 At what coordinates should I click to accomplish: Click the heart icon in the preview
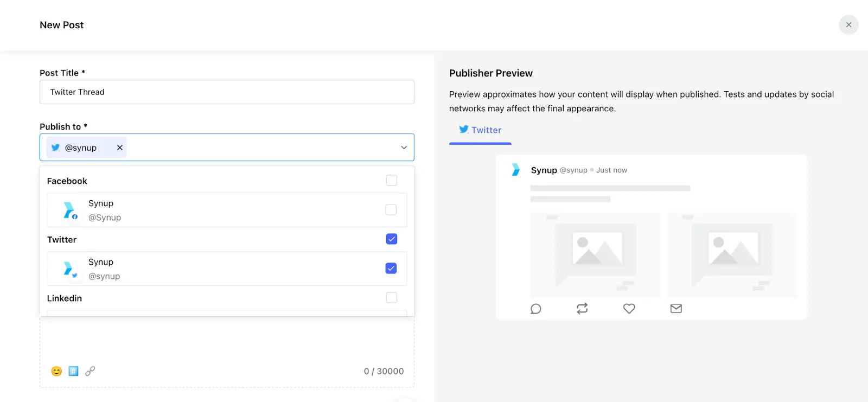[x=629, y=309]
